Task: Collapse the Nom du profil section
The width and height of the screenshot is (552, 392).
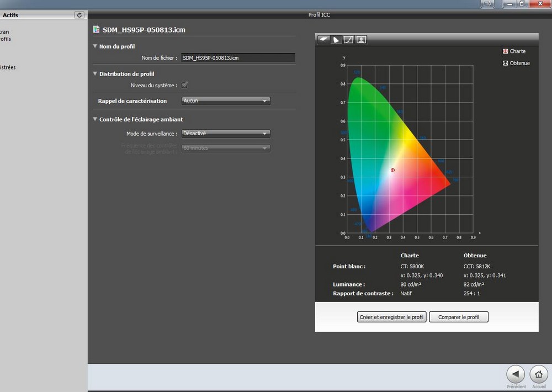Action: 95,46
